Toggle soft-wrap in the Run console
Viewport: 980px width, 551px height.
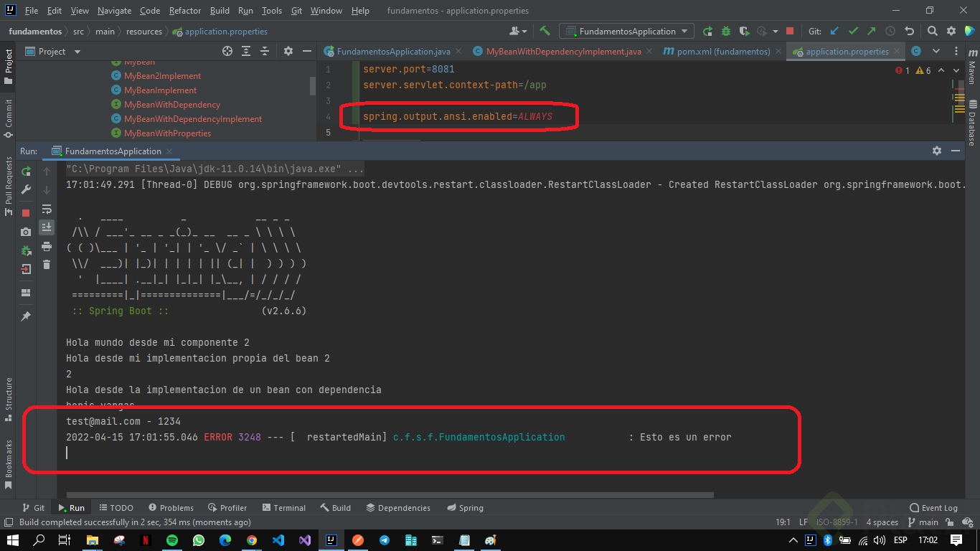click(x=47, y=209)
